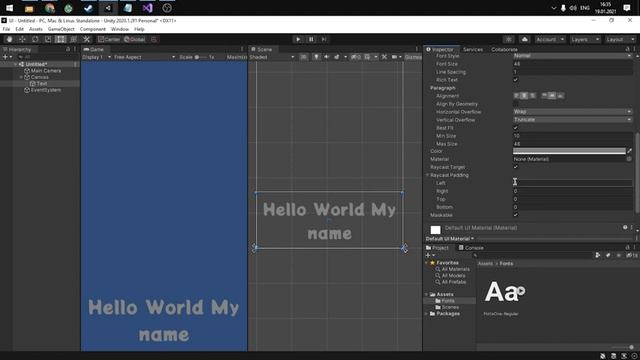Screen dimensions: 640x360
Task: Toggle scene audio speaker icon
Action: coord(326,57)
